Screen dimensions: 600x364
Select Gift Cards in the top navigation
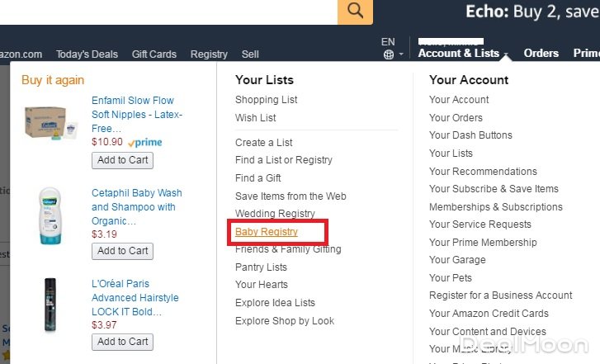pyautogui.click(x=154, y=54)
